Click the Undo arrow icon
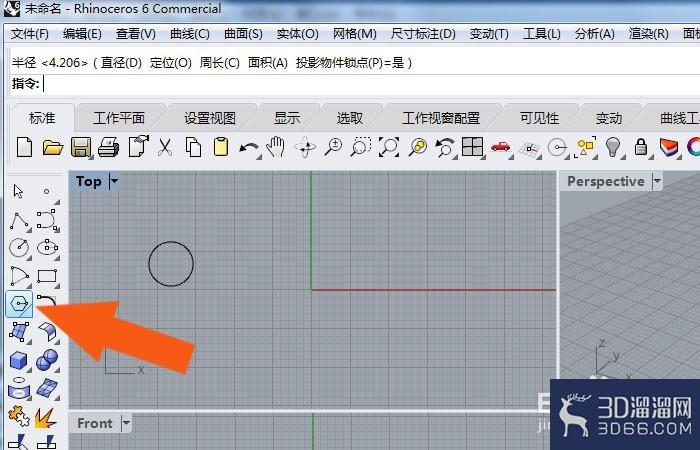The width and height of the screenshot is (700, 450). [249, 148]
